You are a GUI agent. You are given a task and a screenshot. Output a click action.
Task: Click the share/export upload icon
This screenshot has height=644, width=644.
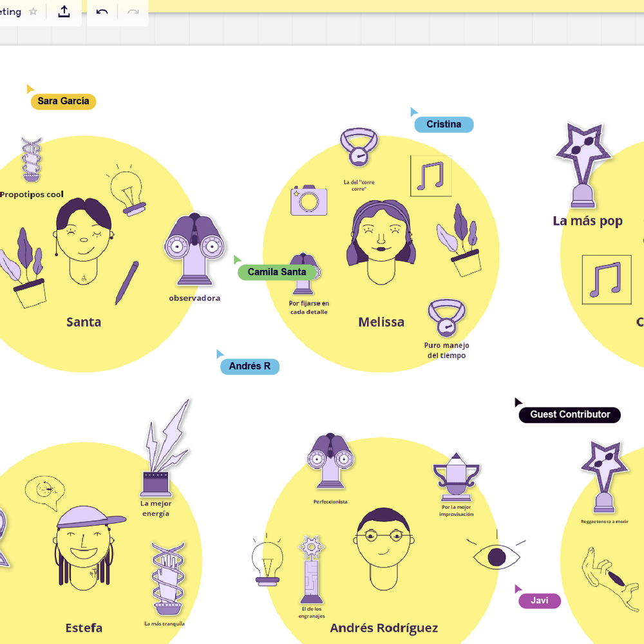(64, 12)
